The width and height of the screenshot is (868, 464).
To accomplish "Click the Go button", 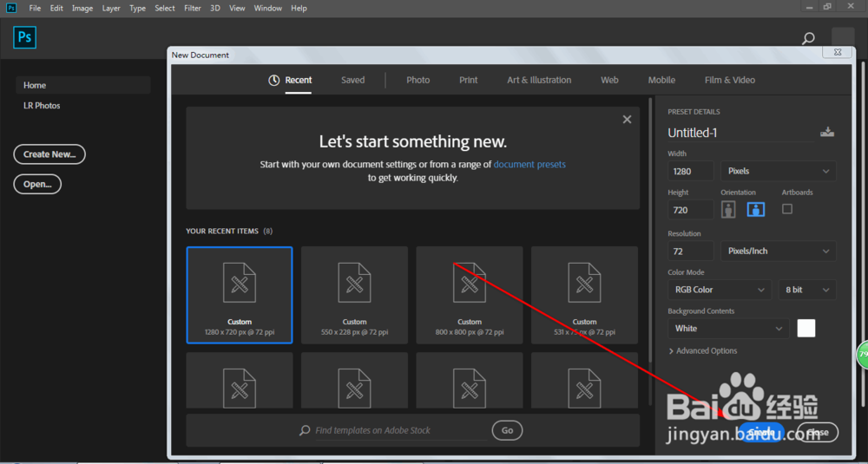I will pos(507,430).
